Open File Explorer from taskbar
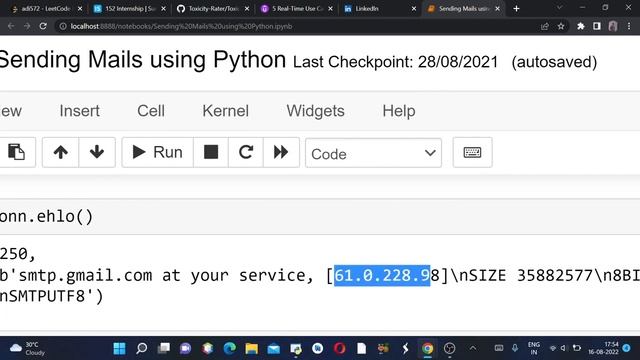The width and height of the screenshot is (640, 360). [252, 348]
